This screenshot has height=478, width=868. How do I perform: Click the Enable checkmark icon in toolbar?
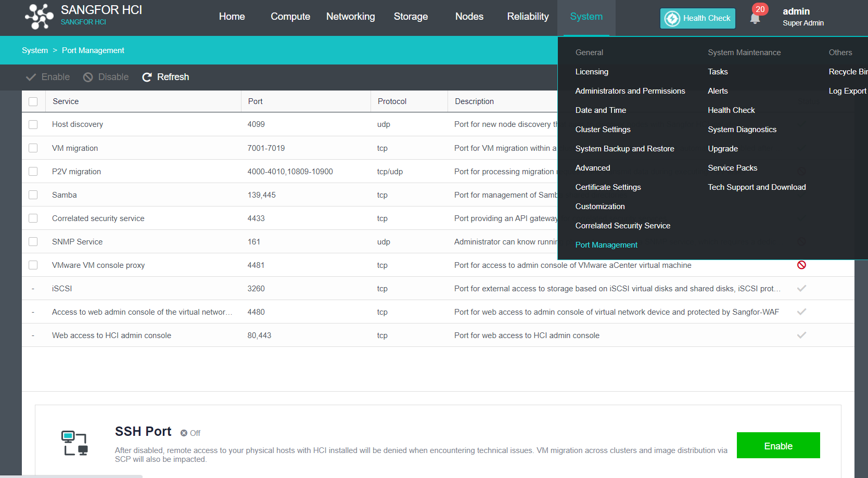tap(31, 77)
